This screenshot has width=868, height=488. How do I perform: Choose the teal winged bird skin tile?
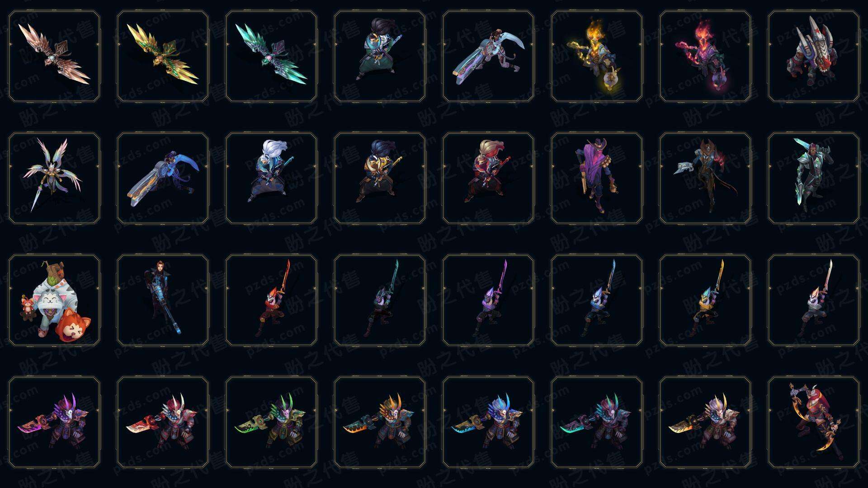pyautogui.click(x=271, y=56)
